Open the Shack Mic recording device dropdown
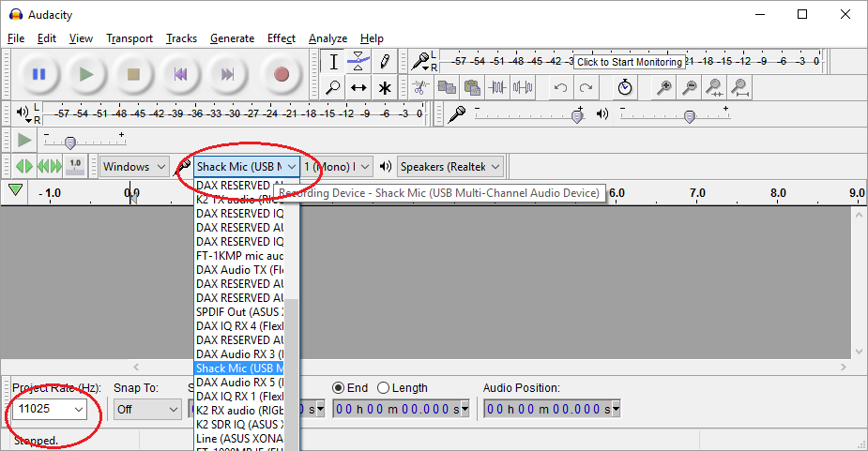The width and height of the screenshot is (868, 451). click(247, 167)
